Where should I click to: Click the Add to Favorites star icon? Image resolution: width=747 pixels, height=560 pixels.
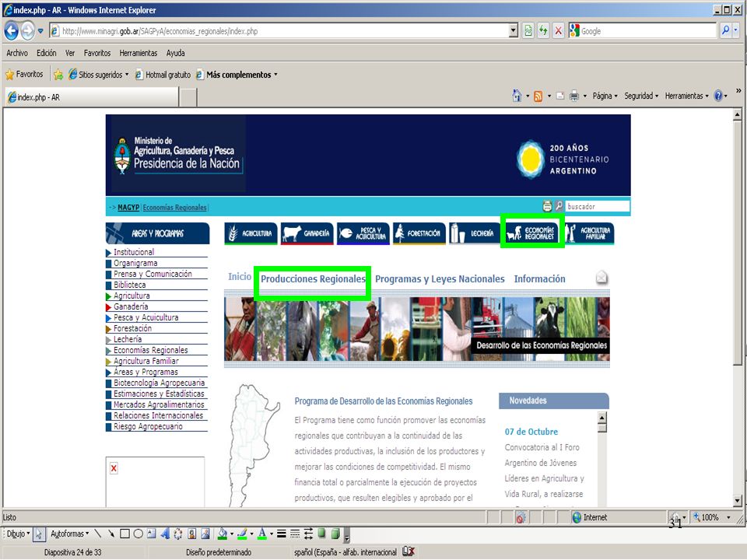pyautogui.click(x=58, y=75)
